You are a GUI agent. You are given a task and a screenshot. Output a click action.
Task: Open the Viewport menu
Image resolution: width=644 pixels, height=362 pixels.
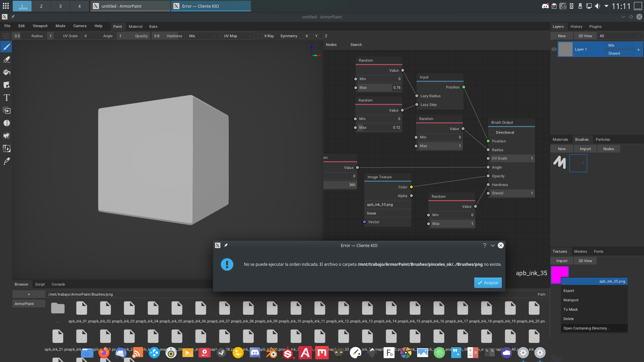coord(40,26)
